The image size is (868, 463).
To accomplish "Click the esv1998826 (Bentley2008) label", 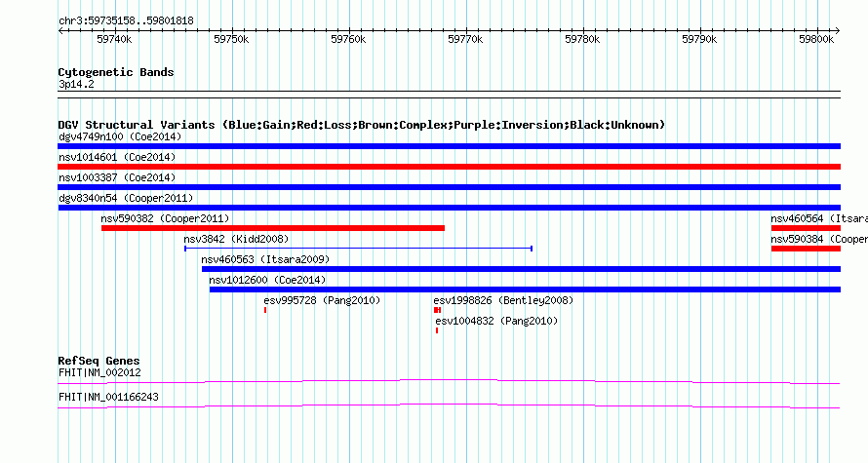I will [x=504, y=300].
